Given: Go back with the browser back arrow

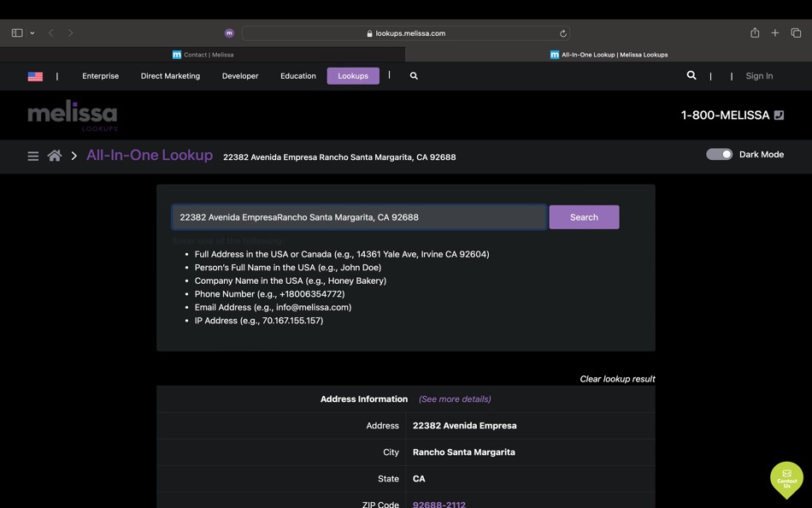Looking at the screenshot, I should click(x=50, y=32).
